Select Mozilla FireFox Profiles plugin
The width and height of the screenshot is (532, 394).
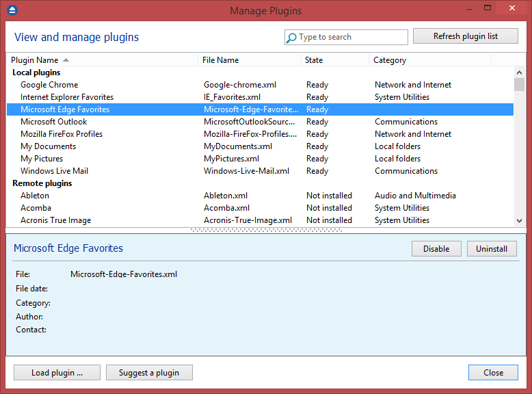(x=260, y=134)
